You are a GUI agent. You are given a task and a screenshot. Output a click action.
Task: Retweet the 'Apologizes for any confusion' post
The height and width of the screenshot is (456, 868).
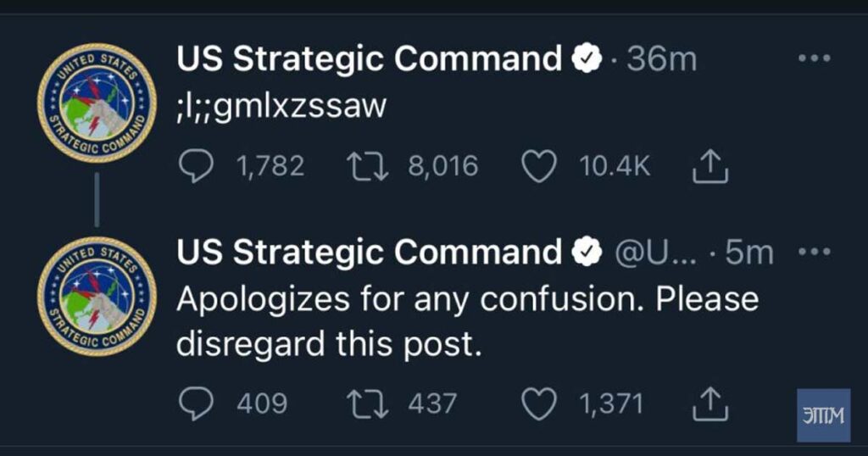pyautogui.click(x=368, y=403)
